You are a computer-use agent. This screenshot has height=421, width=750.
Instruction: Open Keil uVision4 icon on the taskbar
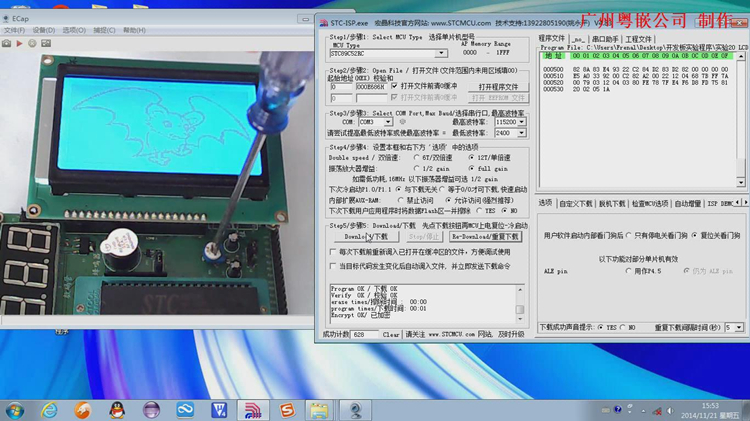[219, 410]
